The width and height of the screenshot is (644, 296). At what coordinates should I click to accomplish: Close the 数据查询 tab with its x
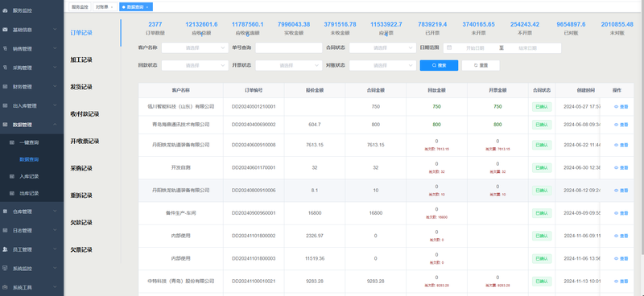[x=147, y=7]
